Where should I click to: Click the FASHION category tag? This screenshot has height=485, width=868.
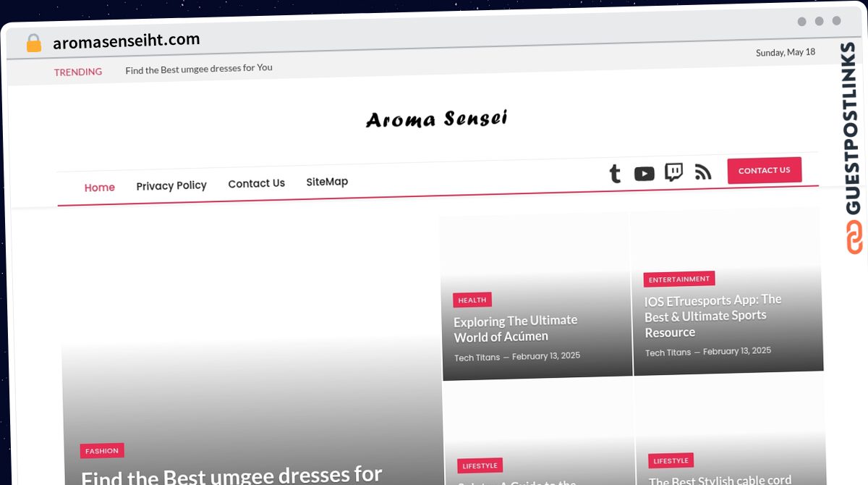point(102,450)
